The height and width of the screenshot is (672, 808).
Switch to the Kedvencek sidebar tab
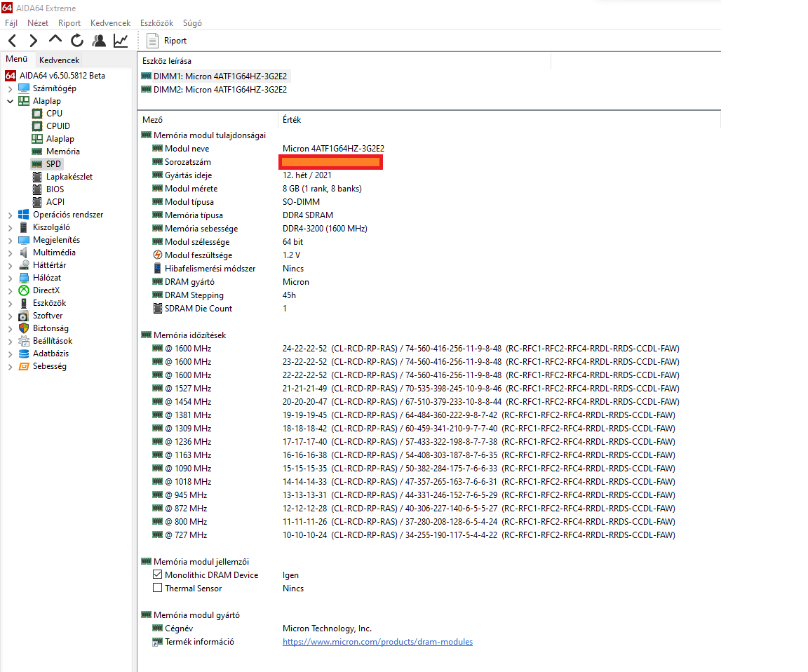click(59, 60)
